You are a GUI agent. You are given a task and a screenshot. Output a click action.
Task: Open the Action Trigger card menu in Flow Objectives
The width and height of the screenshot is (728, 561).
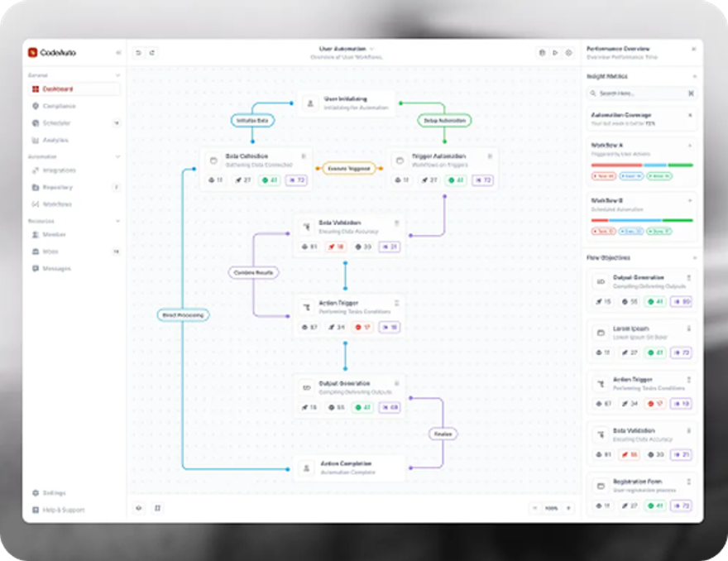click(689, 380)
